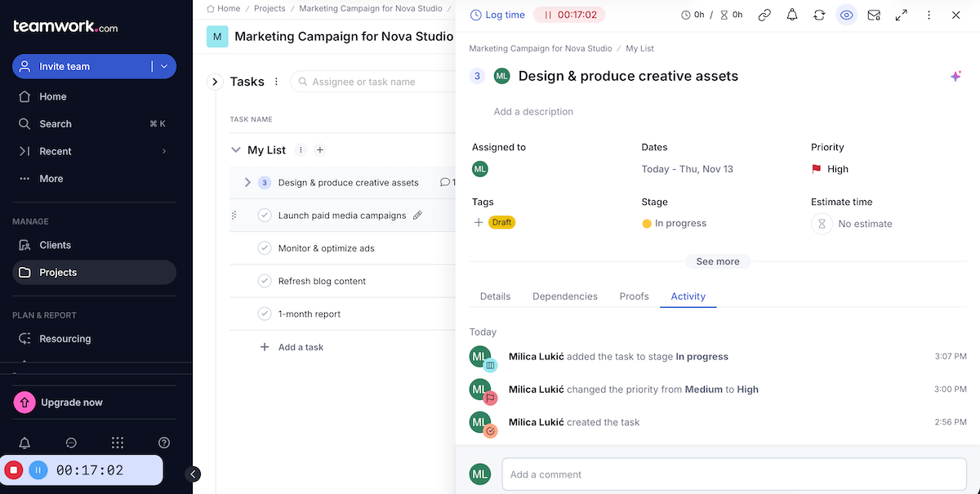Open the Invite team dropdown arrow
This screenshot has width=980, height=494.
click(x=164, y=66)
